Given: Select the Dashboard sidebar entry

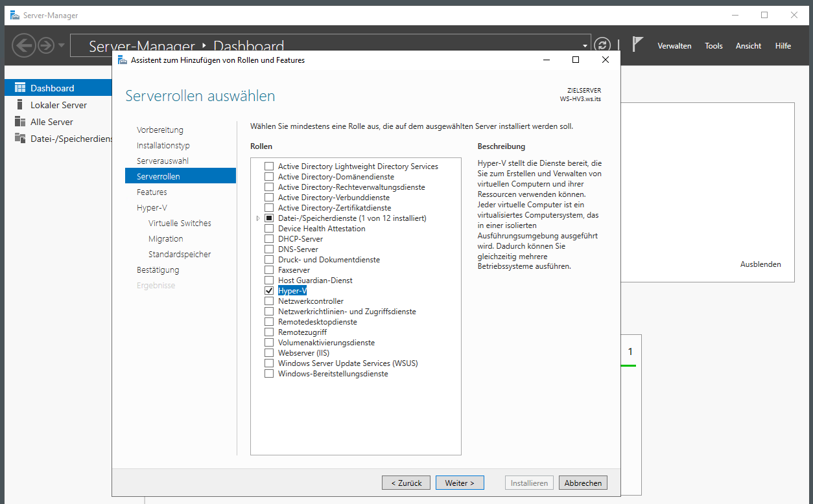Looking at the screenshot, I should tap(58, 88).
